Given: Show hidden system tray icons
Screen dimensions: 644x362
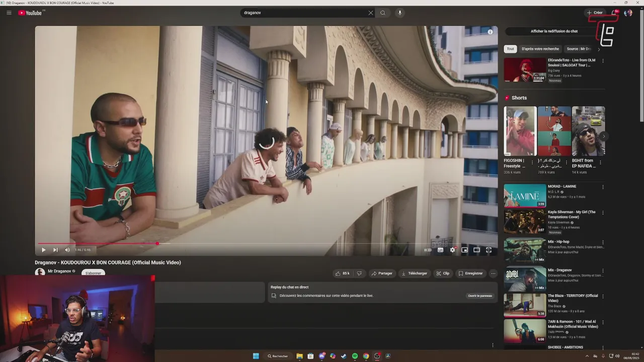Looking at the screenshot, I should point(587,356).
